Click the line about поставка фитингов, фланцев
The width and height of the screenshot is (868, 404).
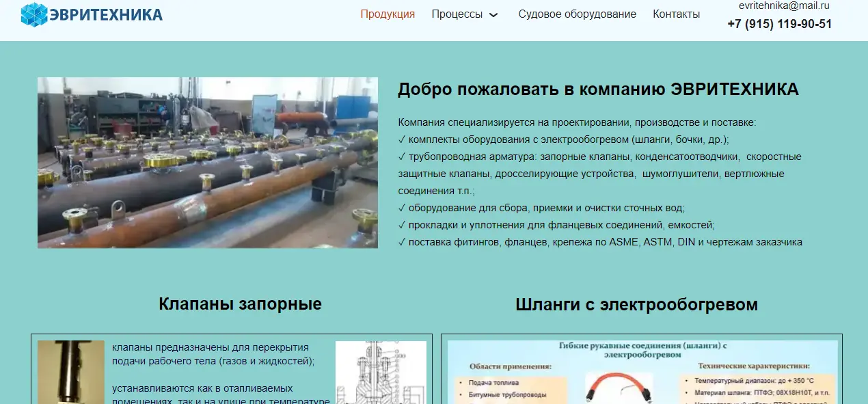coord(600,242)
